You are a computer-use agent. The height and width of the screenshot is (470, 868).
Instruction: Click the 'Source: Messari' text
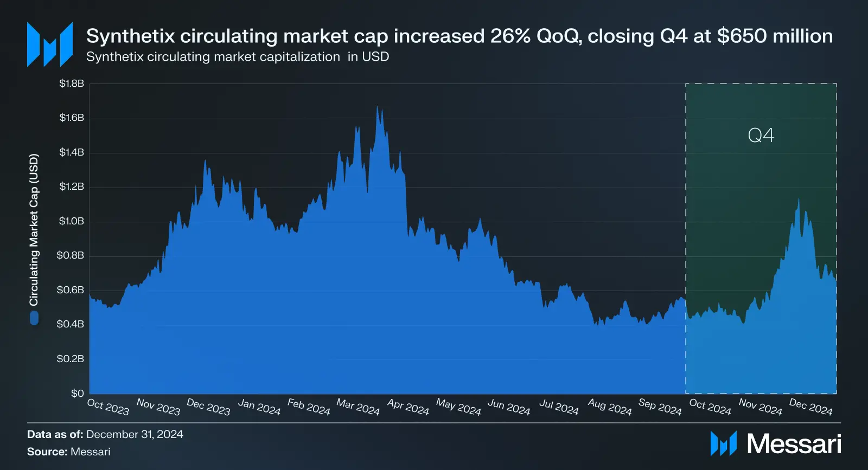point(69,452)
